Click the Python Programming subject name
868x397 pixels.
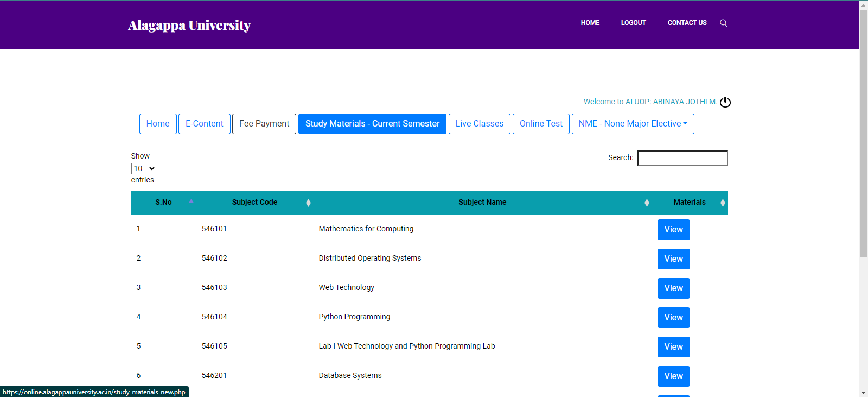(354, 317)
